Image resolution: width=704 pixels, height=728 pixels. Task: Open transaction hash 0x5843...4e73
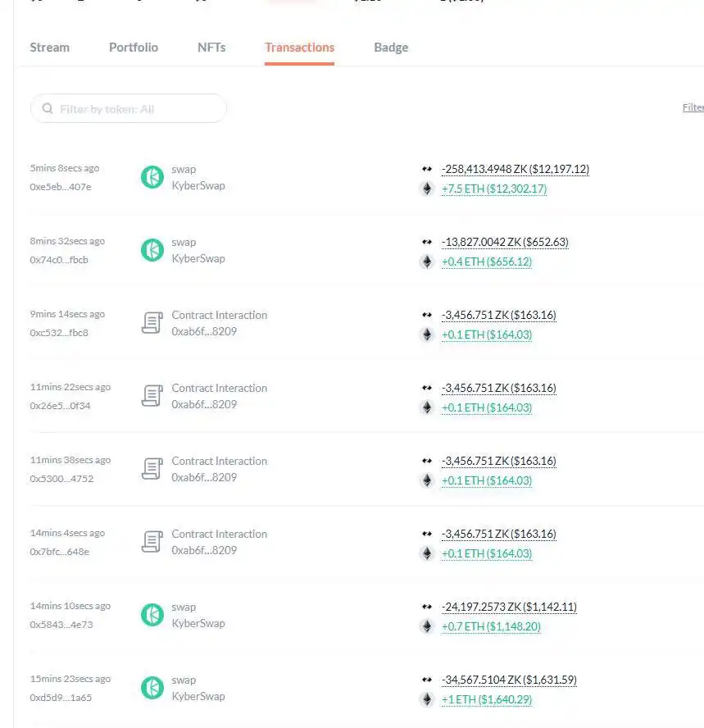point(61,625)
